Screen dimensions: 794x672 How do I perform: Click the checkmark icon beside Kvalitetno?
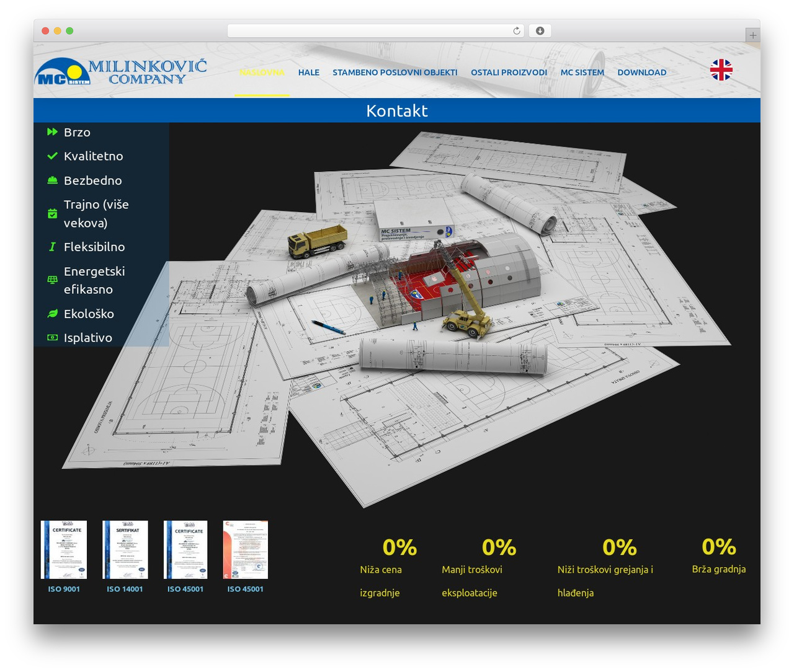[53, 156]
